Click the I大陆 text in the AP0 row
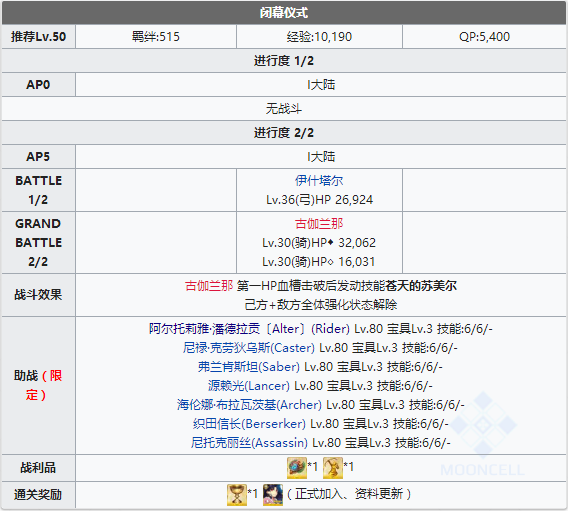The height and width of the screenshot is (511, 568). (x=321, y=84)
